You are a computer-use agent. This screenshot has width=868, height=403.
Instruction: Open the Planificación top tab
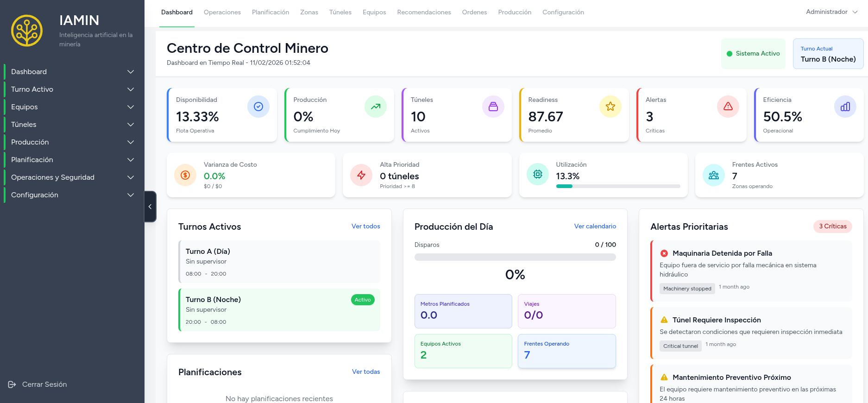point(270,13)
